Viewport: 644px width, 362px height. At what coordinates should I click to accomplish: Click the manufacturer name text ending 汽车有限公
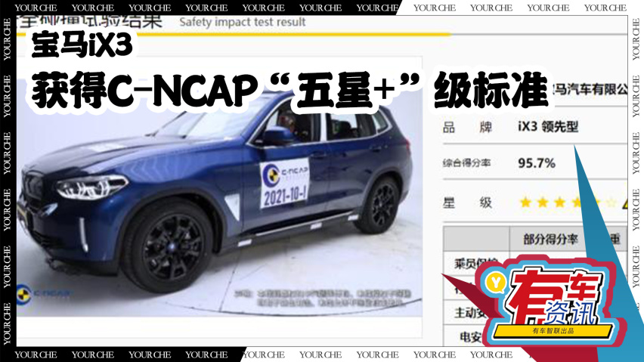pyautogui.click(x=590, y=88)
